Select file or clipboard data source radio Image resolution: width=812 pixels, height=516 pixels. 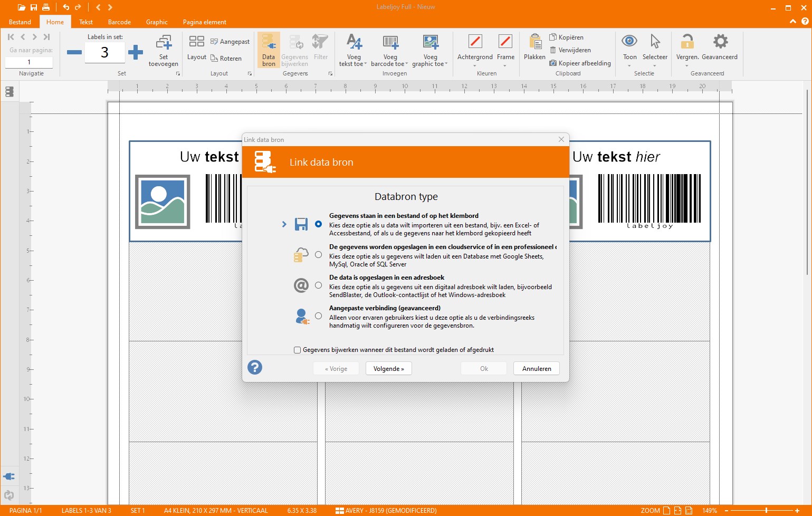pos(318,224)
